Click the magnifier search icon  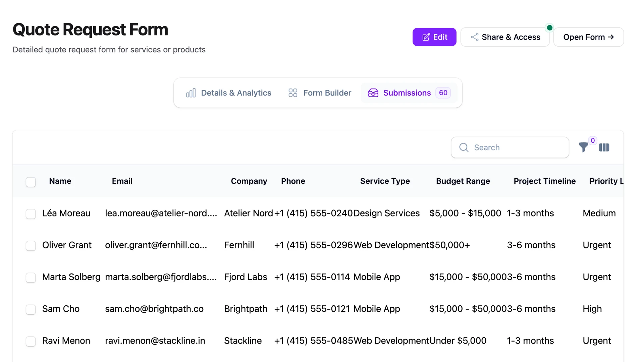(x=464, y=147)
